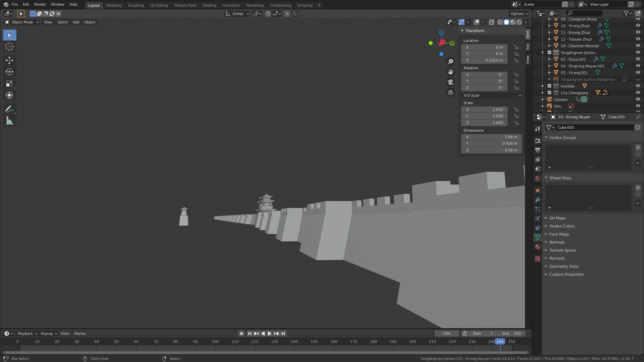
Task: Open the Material properties tab
Action: click(x=538, y=247)
